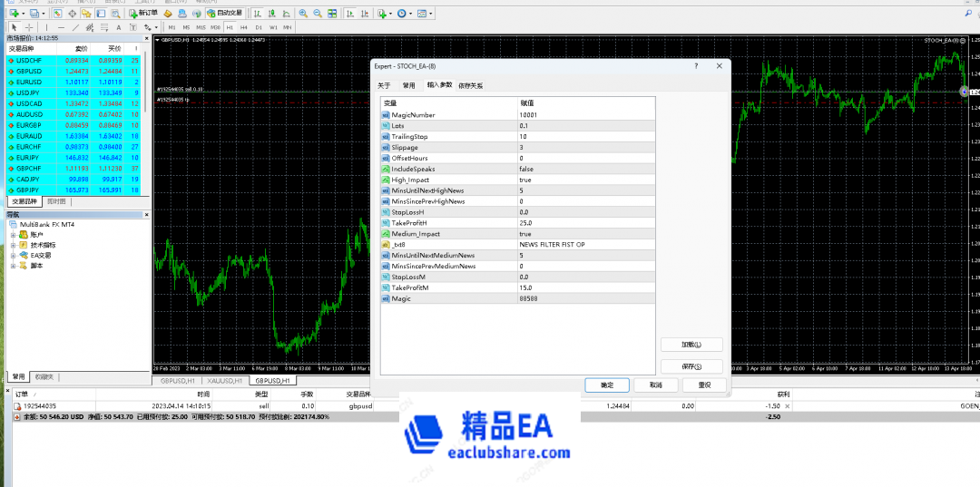Click the 重设 button
The width and height of the screenshot is (980, 487).
(704, 385)
